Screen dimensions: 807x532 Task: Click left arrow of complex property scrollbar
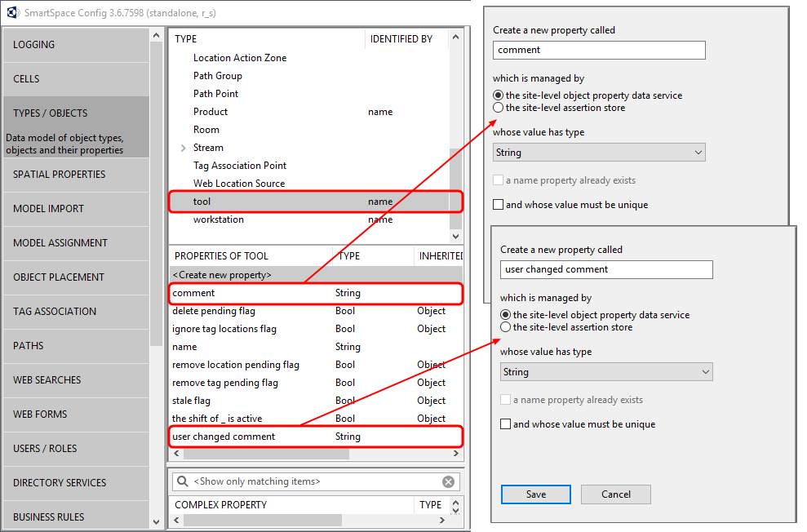coord(176,520)
